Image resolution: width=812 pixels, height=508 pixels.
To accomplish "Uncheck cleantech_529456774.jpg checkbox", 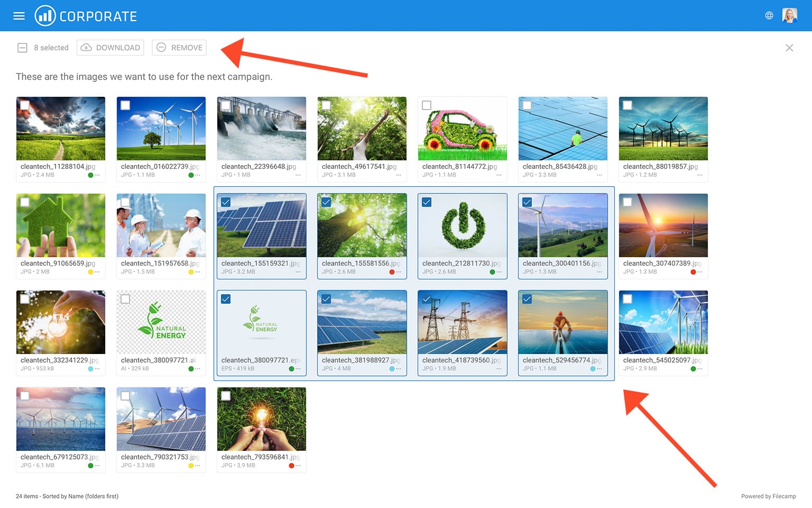I will coord(527,299).
